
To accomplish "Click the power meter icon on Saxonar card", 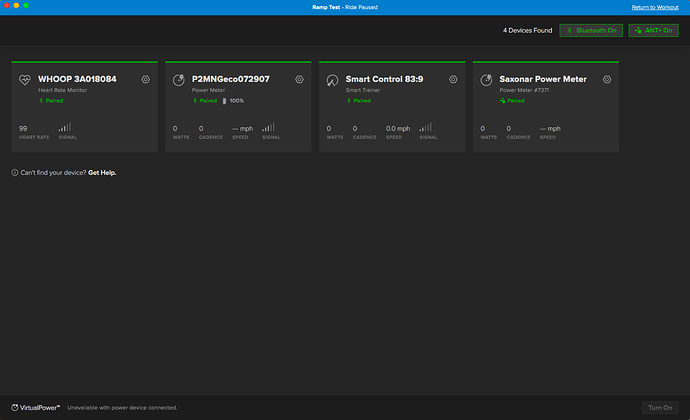I will click(486, 80).
